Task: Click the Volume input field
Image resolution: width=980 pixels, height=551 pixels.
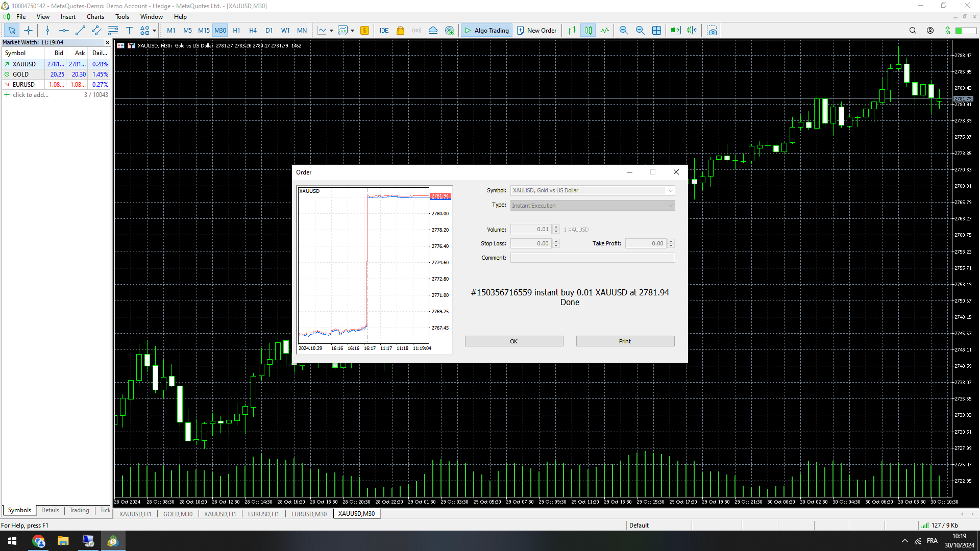Action: coord(531,230)
